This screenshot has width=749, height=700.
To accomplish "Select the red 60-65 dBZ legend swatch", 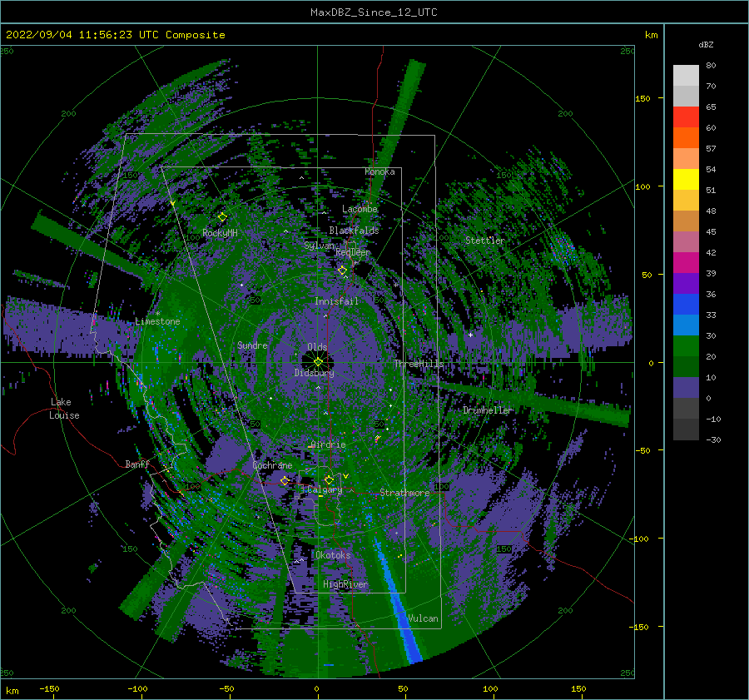I will point(686,117).
